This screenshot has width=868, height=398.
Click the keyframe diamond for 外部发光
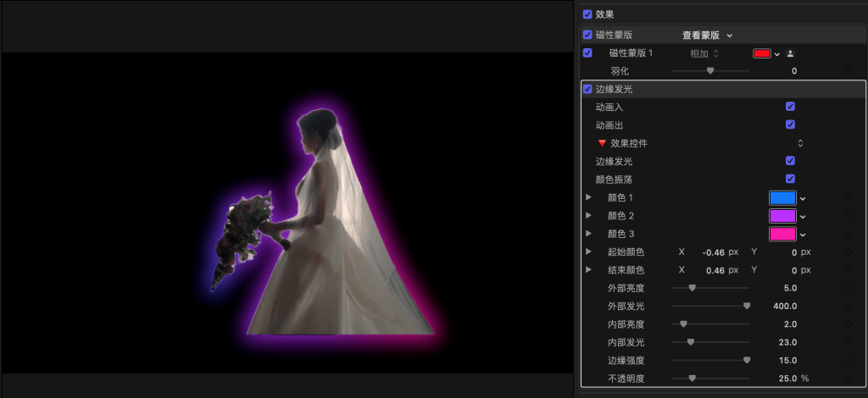[849, 306]
